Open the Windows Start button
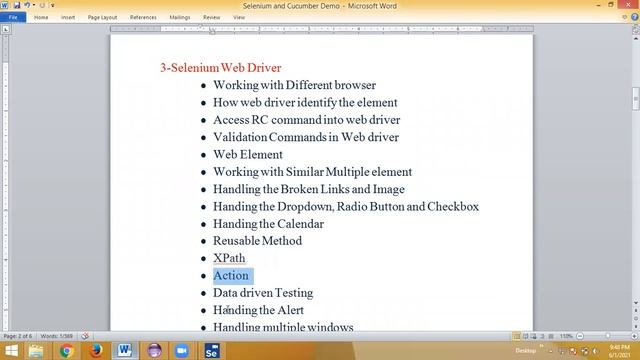 click(11, 351)
